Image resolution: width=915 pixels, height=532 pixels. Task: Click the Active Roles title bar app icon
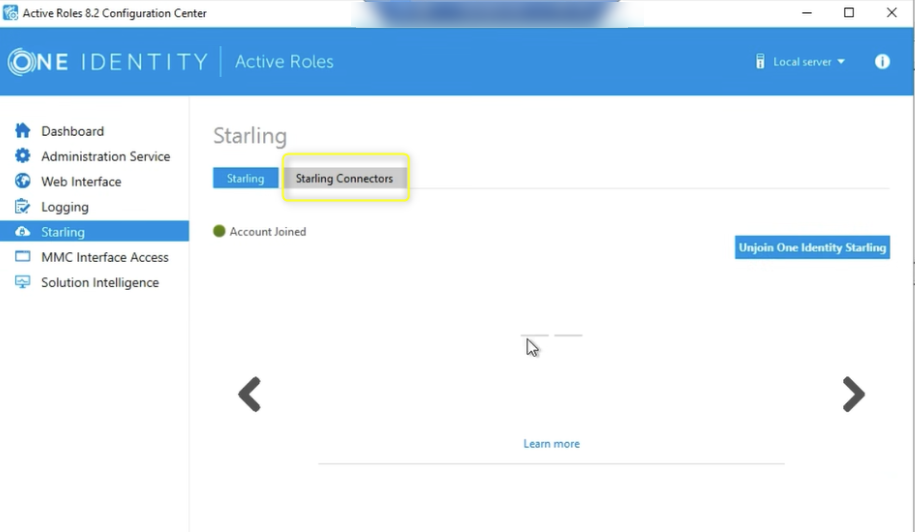coord(11,13)
